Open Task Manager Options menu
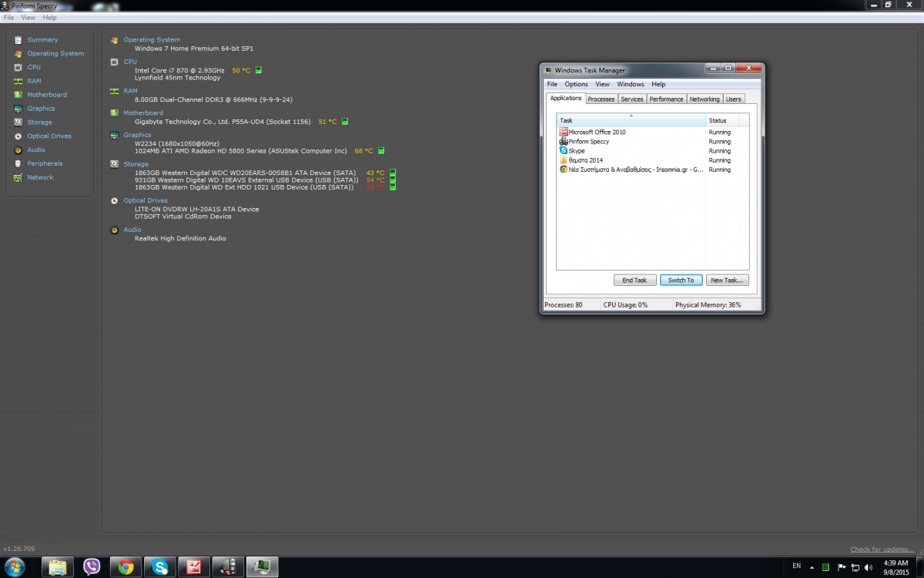 pyautogui.click(x=576, y=84)
